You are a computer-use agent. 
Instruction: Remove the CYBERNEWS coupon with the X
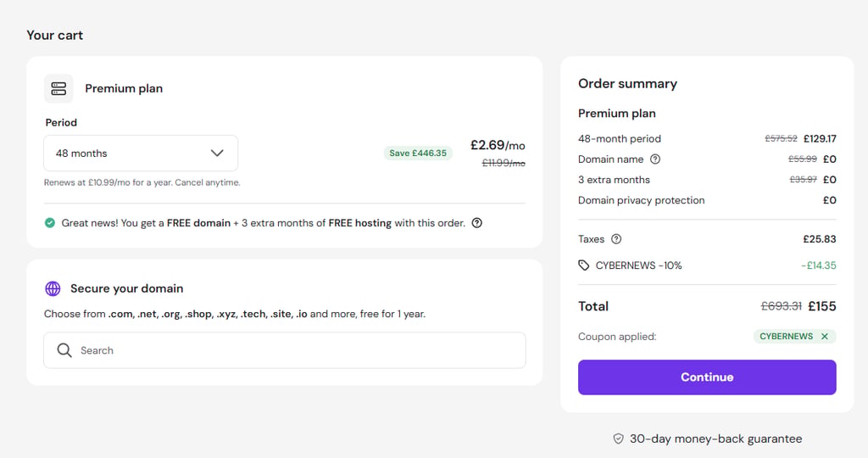(x=825, y=336)
